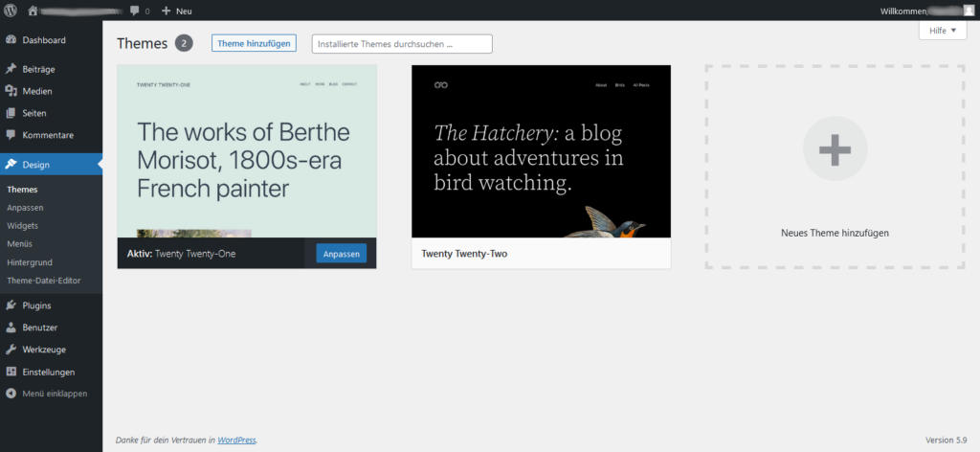Image resolution: width=980 pixels, height=452 pixels.
Task: Select the Twenty Twenty-One theme screenshot
Action: coord(247,151)
